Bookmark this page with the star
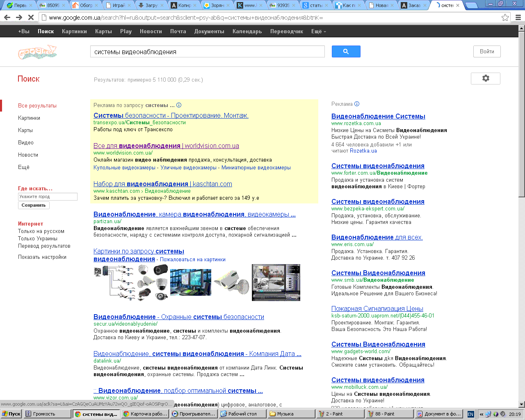The width and height of the screenshot is (525, 420). 505,18
